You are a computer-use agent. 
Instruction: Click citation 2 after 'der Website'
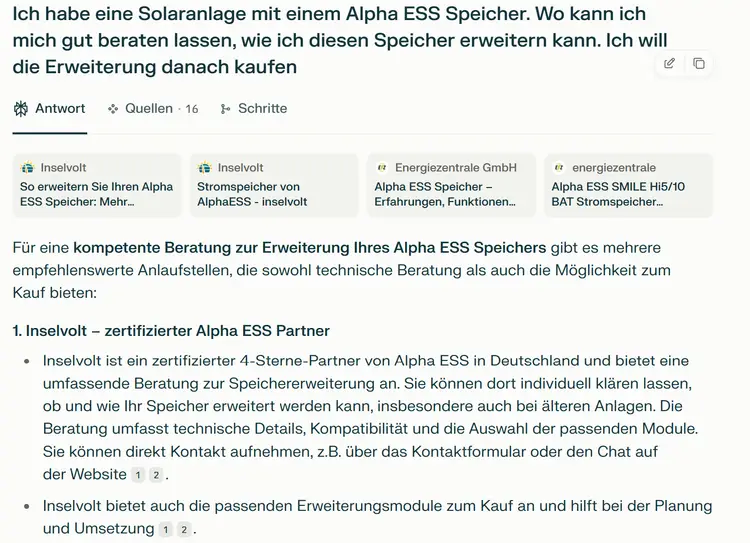(156, 475)
